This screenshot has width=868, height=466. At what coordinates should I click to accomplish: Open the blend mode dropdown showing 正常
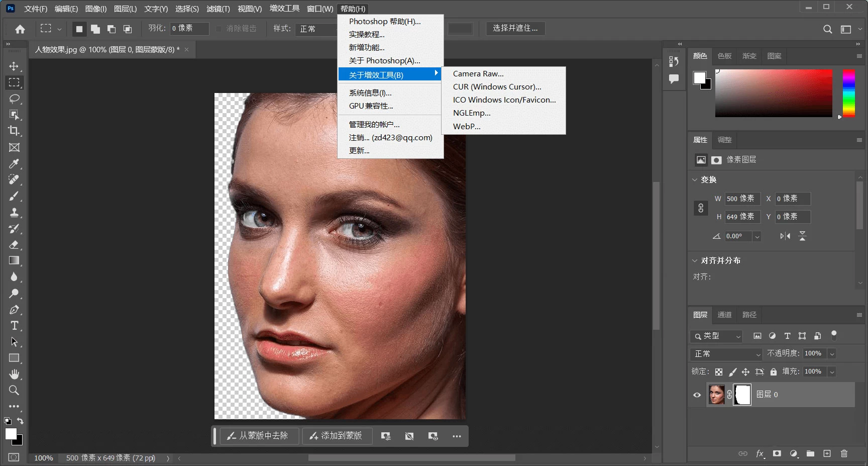click(x=725, y=353)
